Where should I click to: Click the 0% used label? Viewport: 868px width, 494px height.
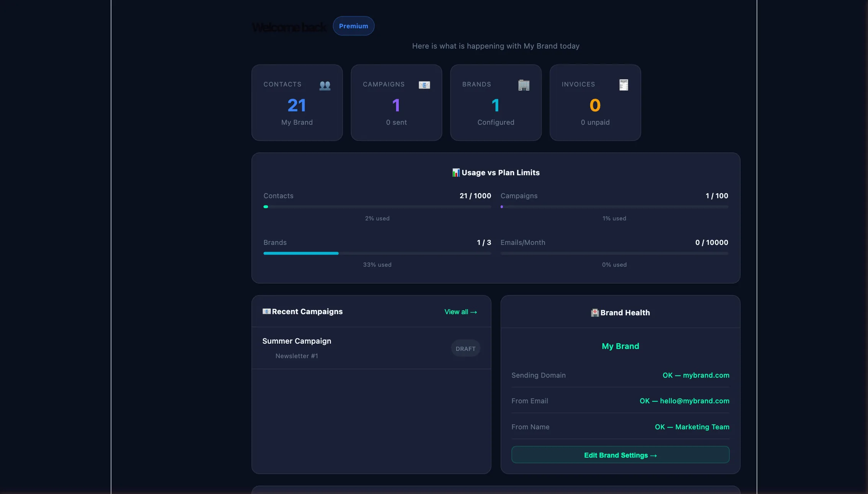coord(614,265)
